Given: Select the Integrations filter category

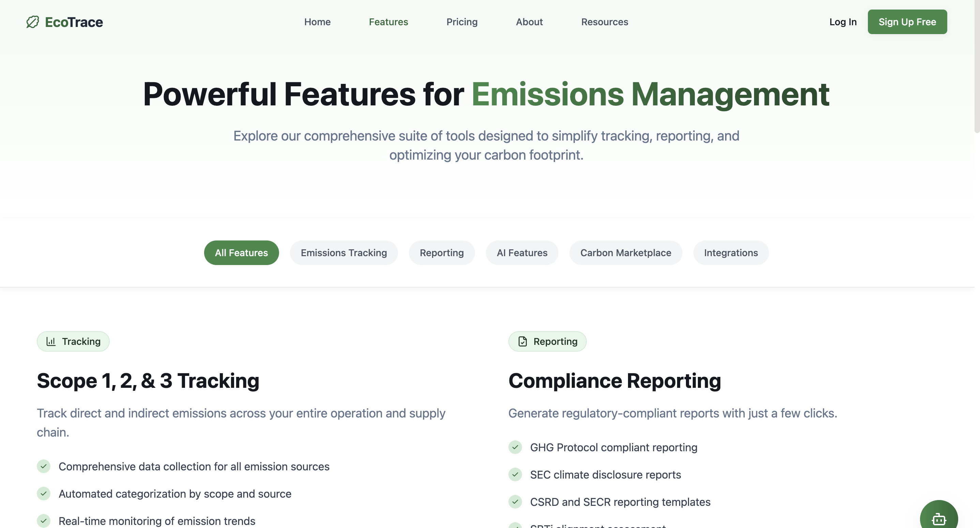Looking at the screenshot, I should pyautogui.click(x=731, y=252).
